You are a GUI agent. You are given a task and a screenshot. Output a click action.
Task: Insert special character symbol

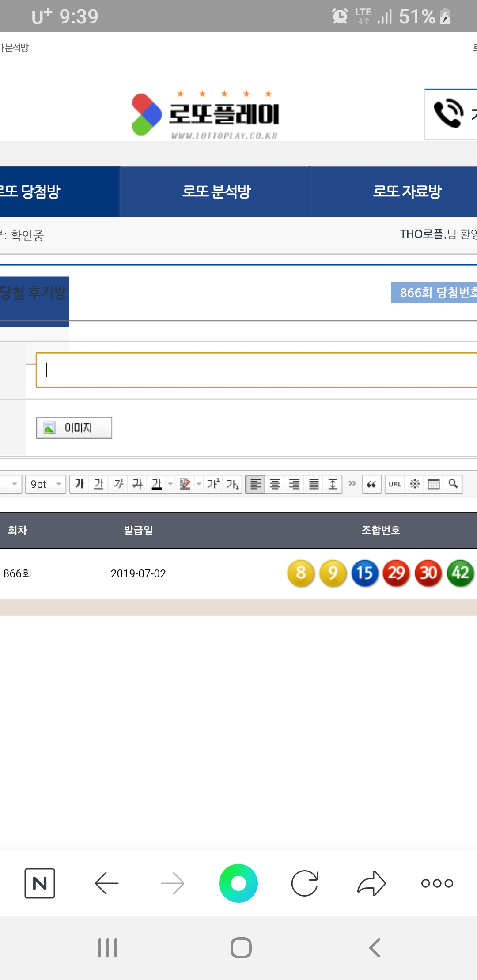point(415,484)
